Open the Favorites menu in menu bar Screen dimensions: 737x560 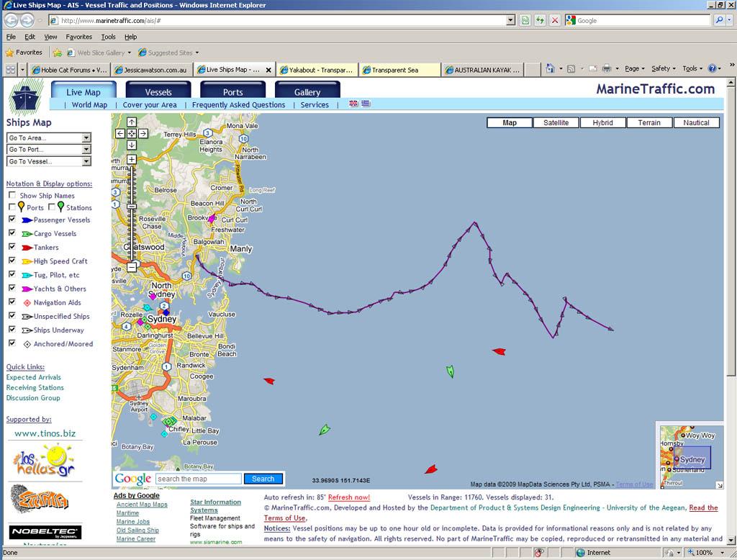[x=78, y=37]
